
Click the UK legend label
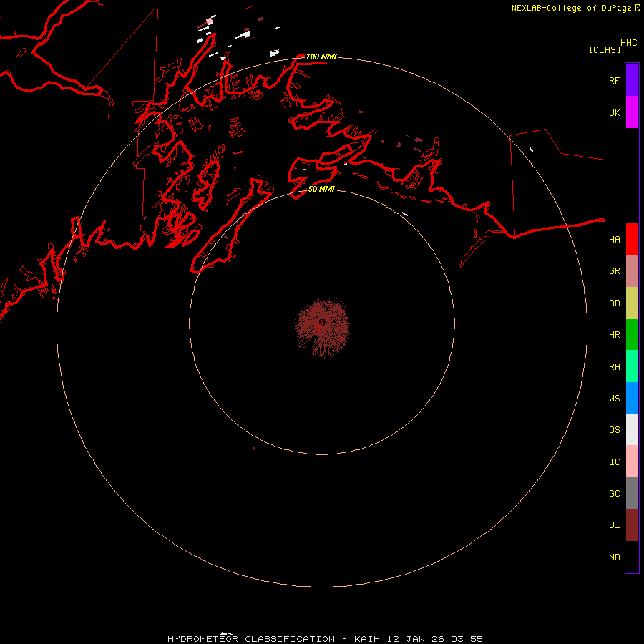[x=614, y=112]
